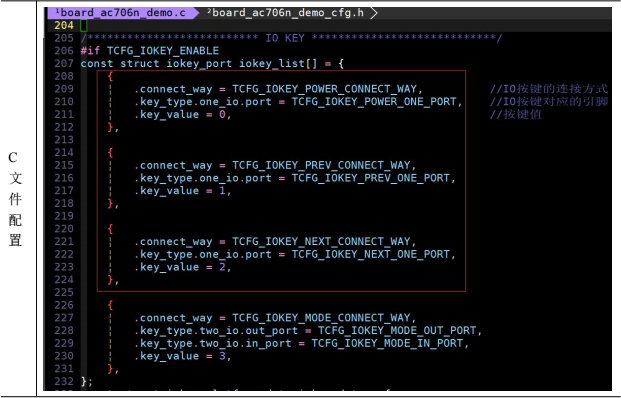621x398 pixels.
Task: Select TCFG_IOKEY_MODE_OUT_PORT identifier
Action: click(397, 331)
